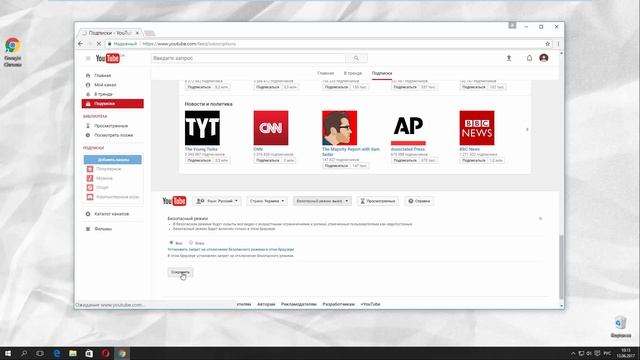
Task: Open File Explorer from the taskbar
Action: coord(73,353)
